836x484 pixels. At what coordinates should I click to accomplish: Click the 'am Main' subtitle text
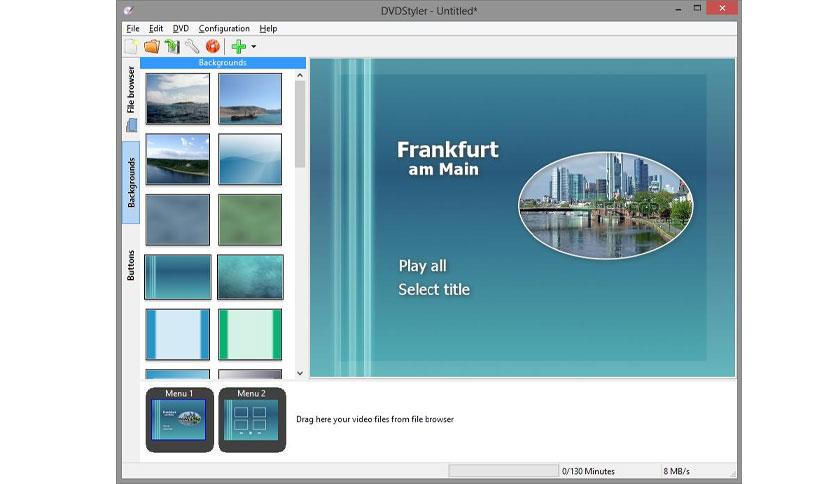(444, 170)
